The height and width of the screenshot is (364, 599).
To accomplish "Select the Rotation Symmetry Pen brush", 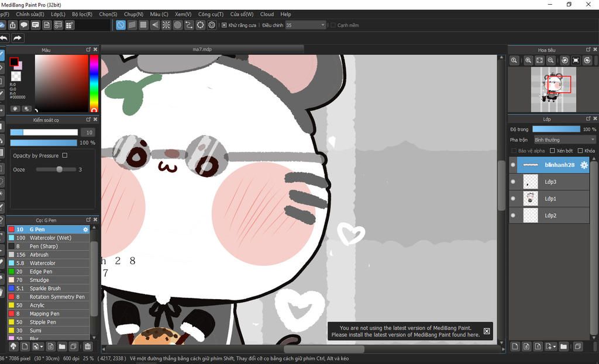I will point(49,297).
